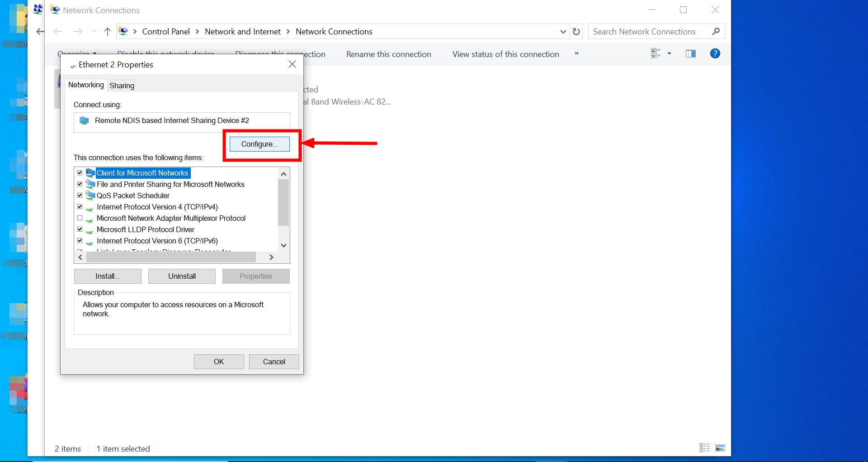Uncheck File and Printer Sharing for Microsoft Networks
Viewport: 868px width, 462px height.
pyautogui.click(x=80, y=184)
